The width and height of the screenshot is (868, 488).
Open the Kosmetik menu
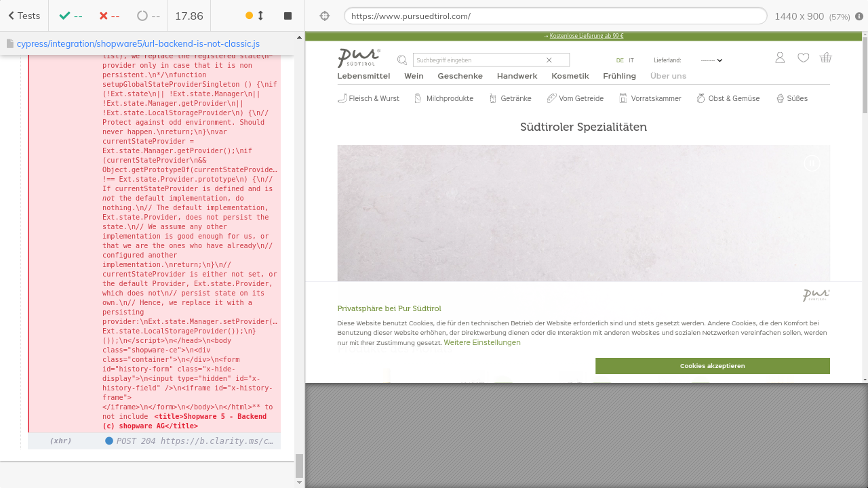click(570, 76)
